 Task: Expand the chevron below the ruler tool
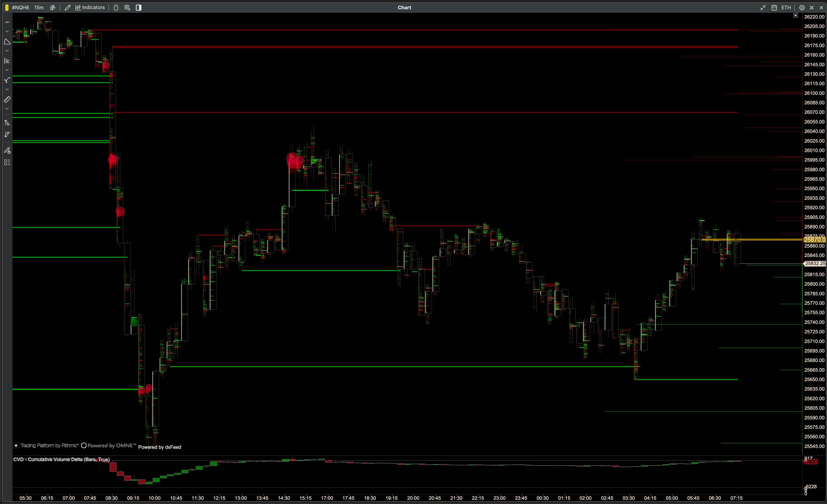click(x=7, y=109)
